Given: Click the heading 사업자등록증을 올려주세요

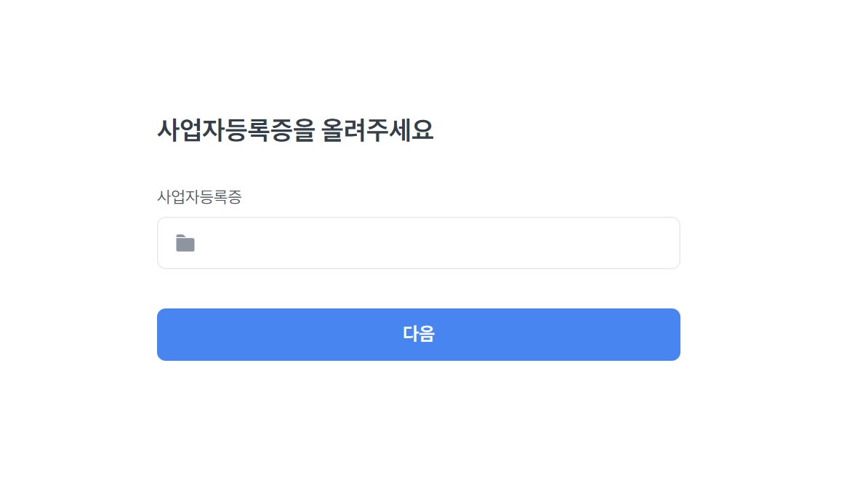Looking at the screenshot, I should click(295, 131).
